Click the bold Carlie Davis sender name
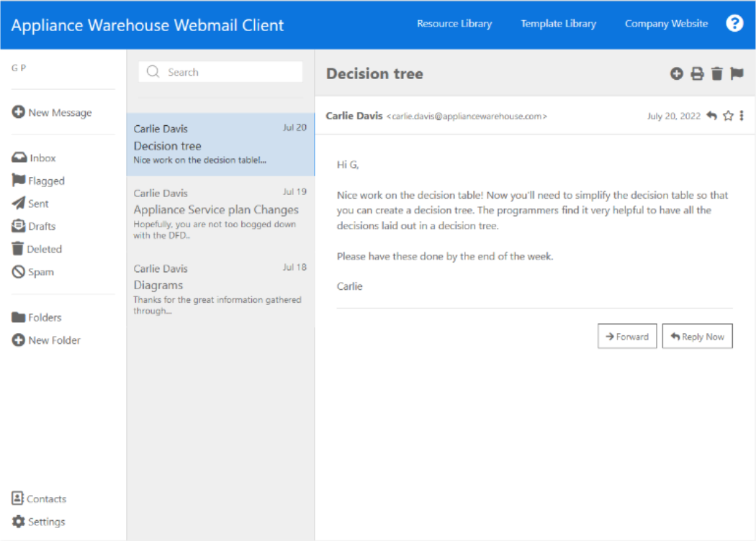 [x=354, y=116]
